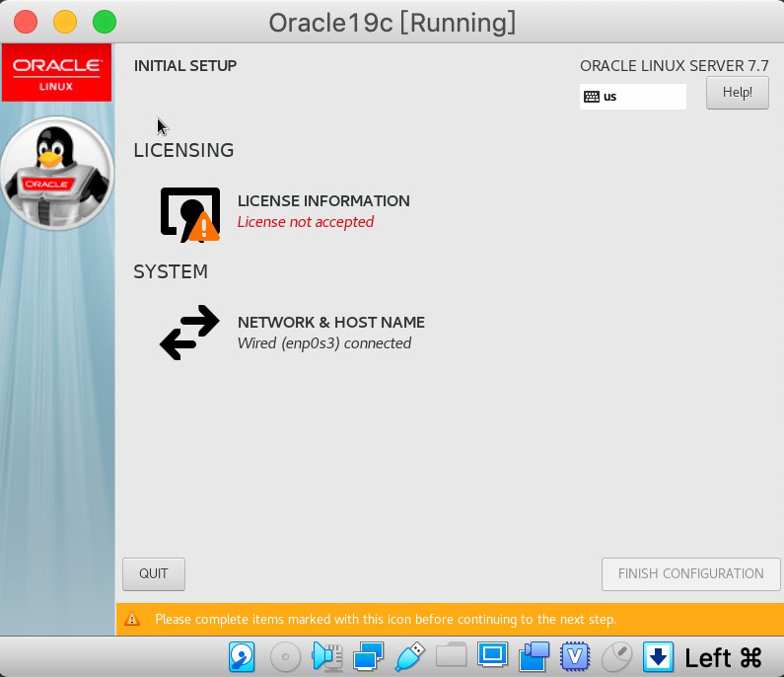The width and height of the screenshot is (784, 677).
Task: Click the recording status icon
Action: [x=534, y=656]
